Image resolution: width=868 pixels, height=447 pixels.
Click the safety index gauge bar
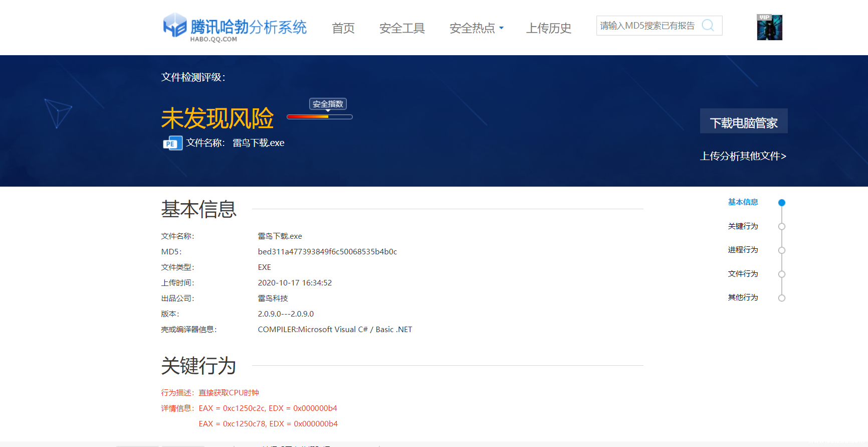click(x=319, y=117)
